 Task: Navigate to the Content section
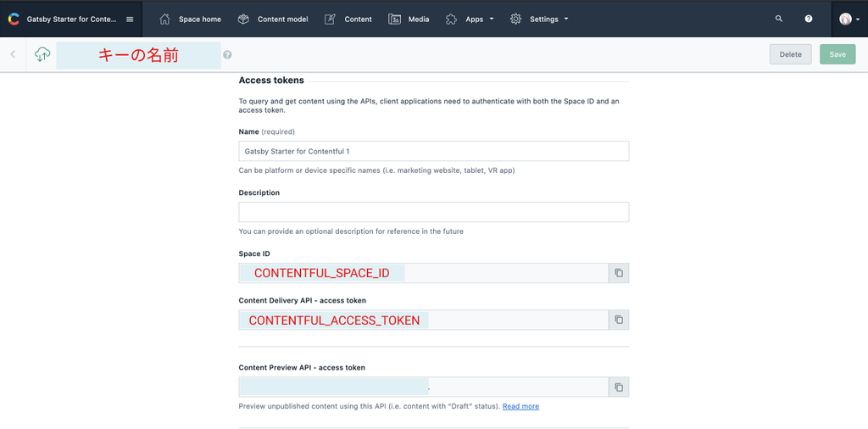(x=348, y=19)
